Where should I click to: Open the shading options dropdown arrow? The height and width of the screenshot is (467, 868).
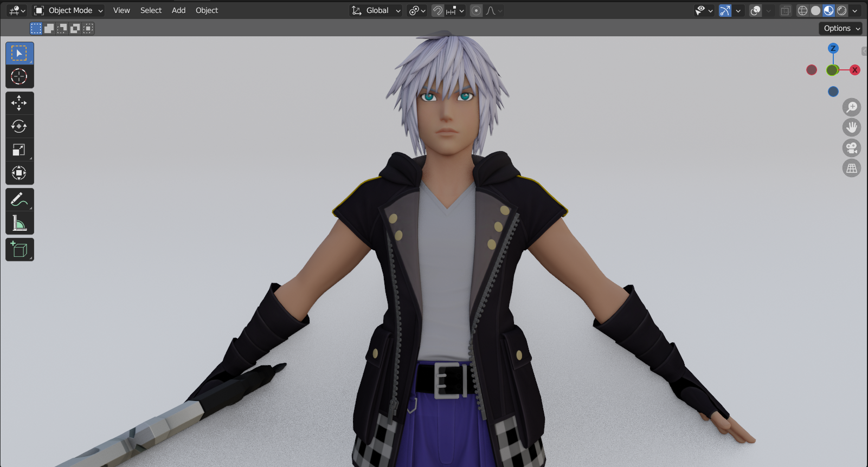tap(855, 10)
